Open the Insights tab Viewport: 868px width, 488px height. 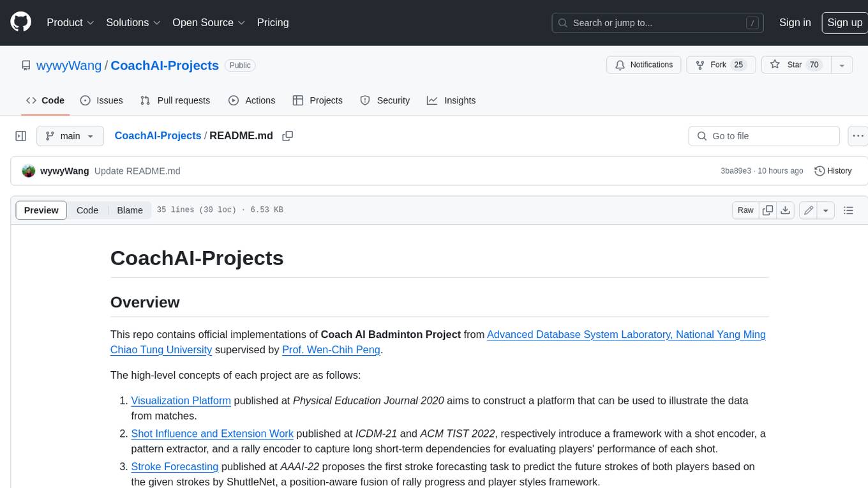tap(451, 100)
